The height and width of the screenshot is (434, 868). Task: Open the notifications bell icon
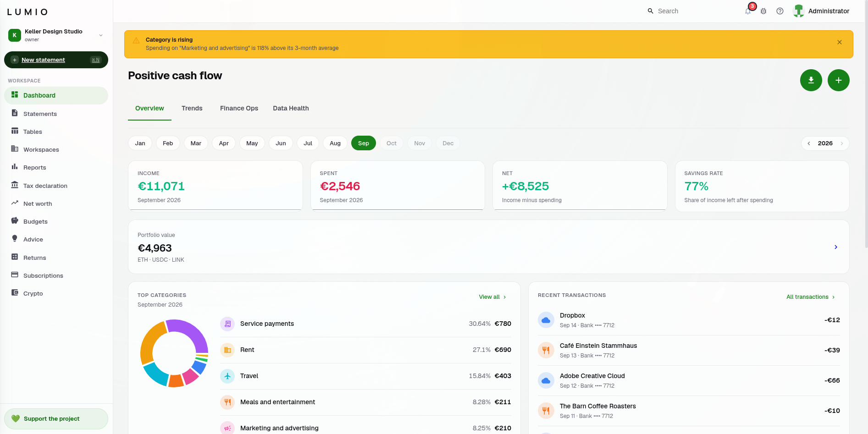click(748, 11)
